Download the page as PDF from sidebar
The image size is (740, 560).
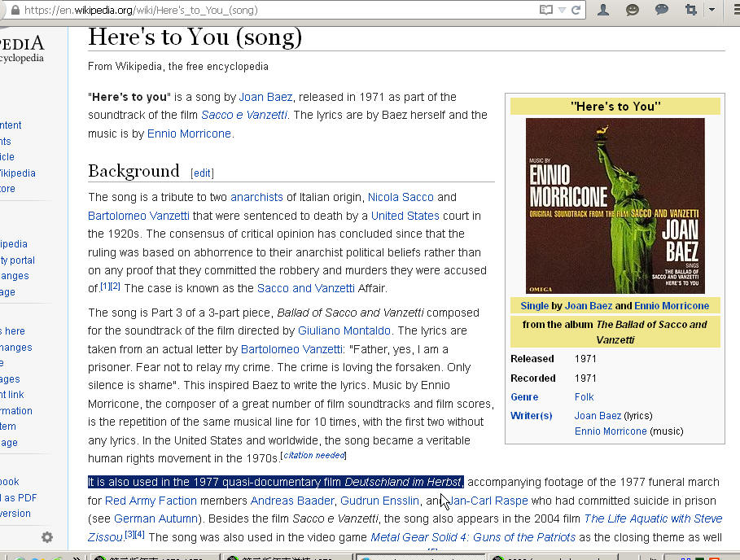pos(19,497)
